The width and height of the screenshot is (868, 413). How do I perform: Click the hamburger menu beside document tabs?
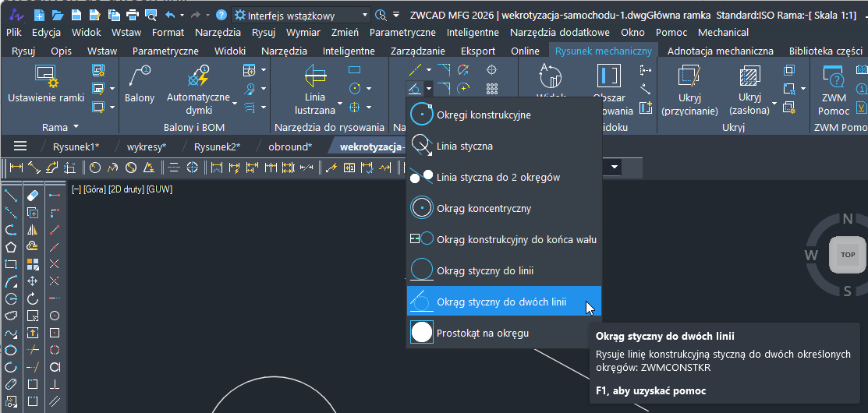(x=20, y=146)
